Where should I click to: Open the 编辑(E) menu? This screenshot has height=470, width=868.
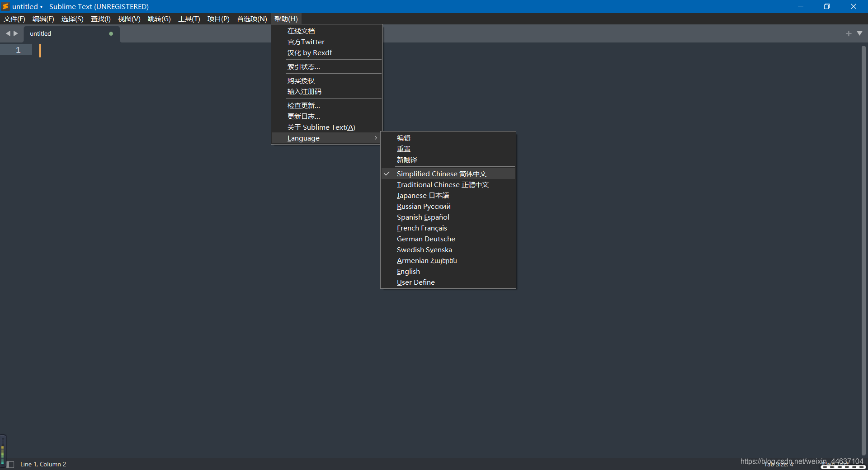[43, 19]
